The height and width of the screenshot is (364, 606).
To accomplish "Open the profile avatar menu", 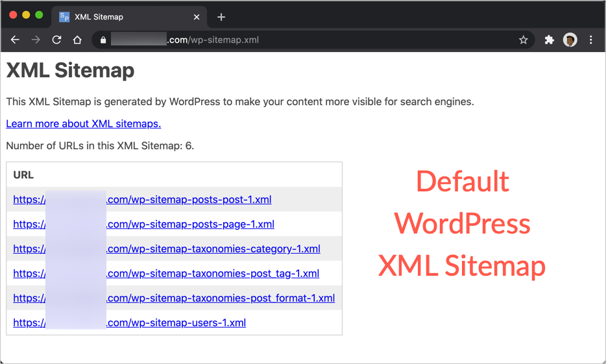I will tap(570, 40).
